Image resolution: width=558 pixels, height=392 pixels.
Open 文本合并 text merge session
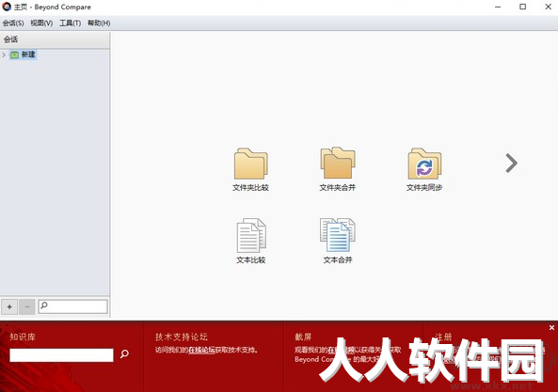point(338,235)
